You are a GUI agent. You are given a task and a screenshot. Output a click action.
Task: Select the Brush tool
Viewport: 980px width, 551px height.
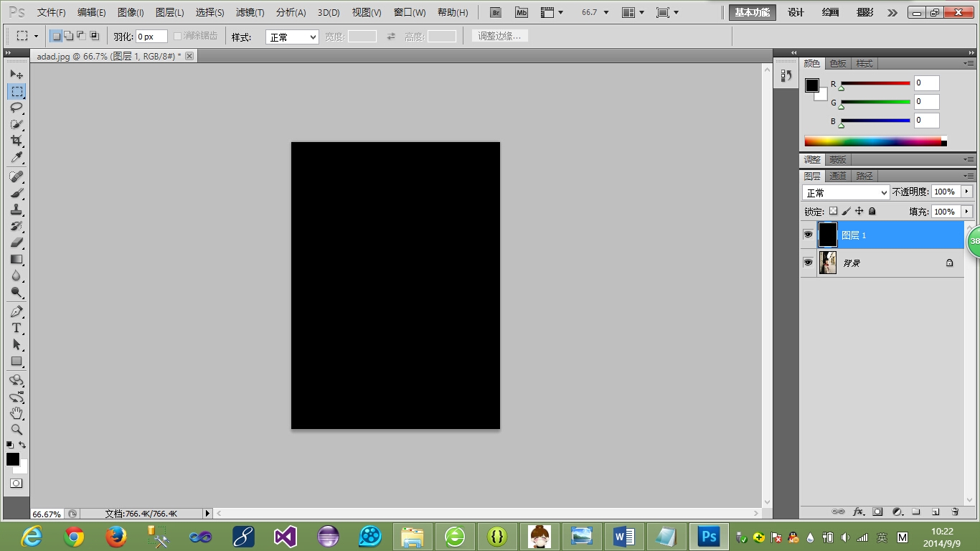[x=17, y=193]
